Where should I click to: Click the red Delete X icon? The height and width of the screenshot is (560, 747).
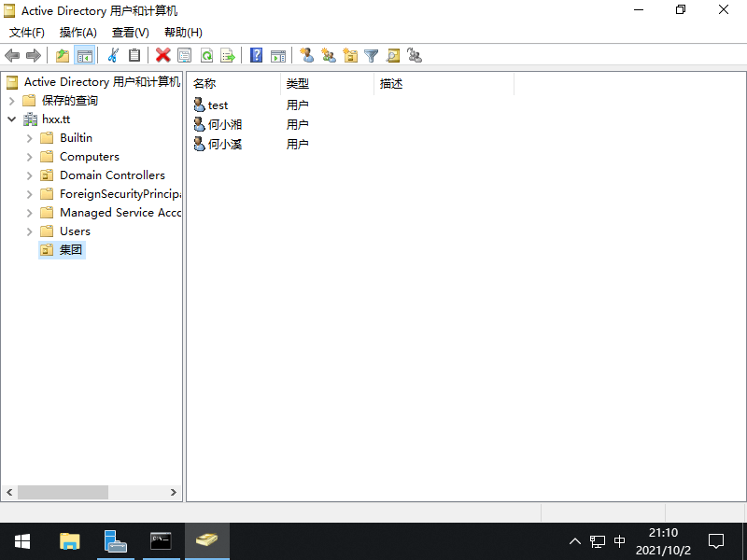[x=162, y=56]
